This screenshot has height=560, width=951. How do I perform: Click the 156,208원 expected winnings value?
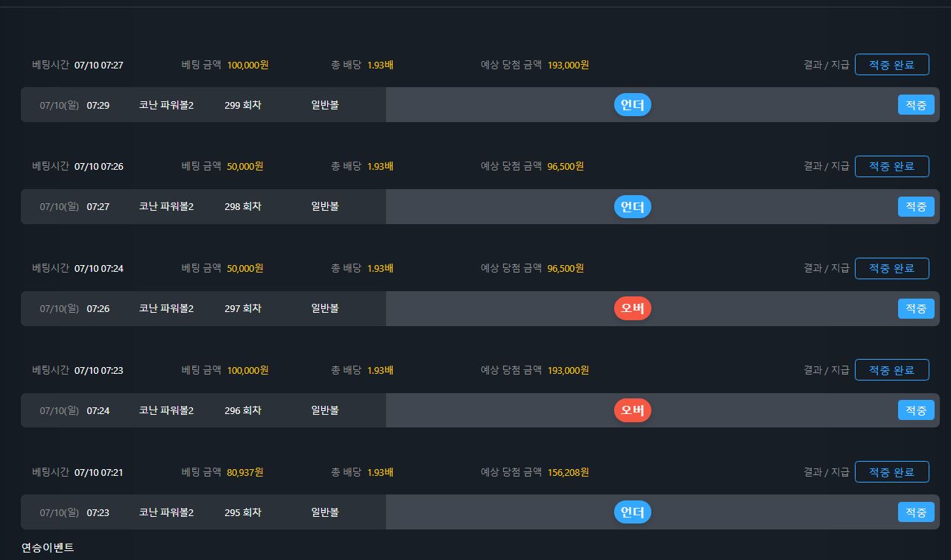click(568, 472)
